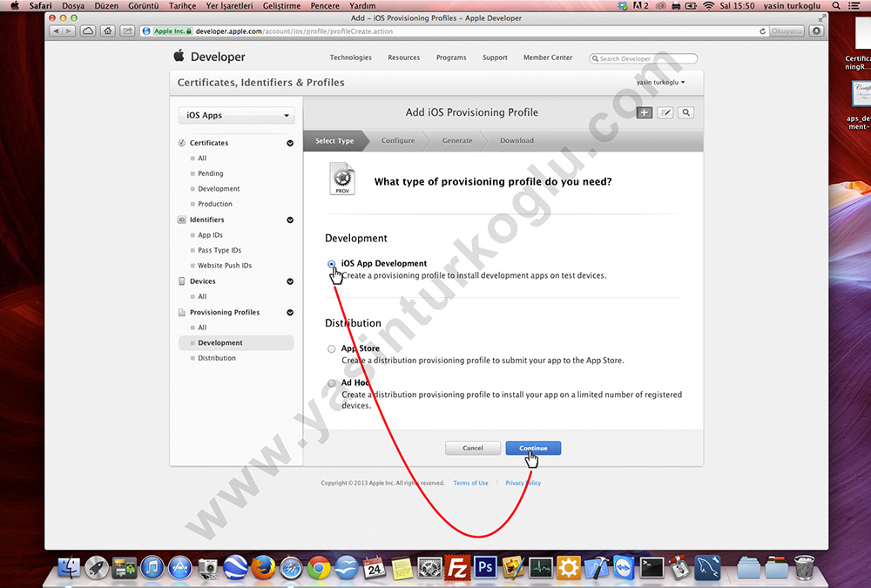Open iTunes from the Dock
The width and height of the screenshot is (871, 588).
tap(152, 568)
